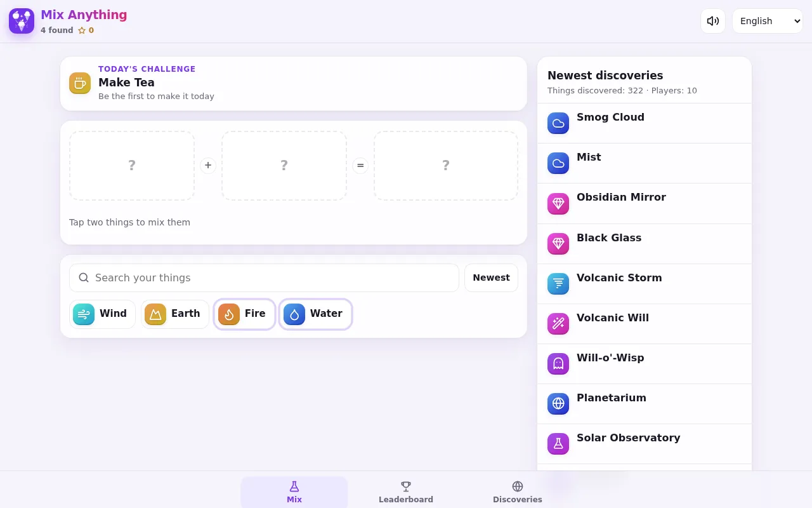
Task: Click the Will-o'-Wisp ghost icon
Action: (558, 363)
